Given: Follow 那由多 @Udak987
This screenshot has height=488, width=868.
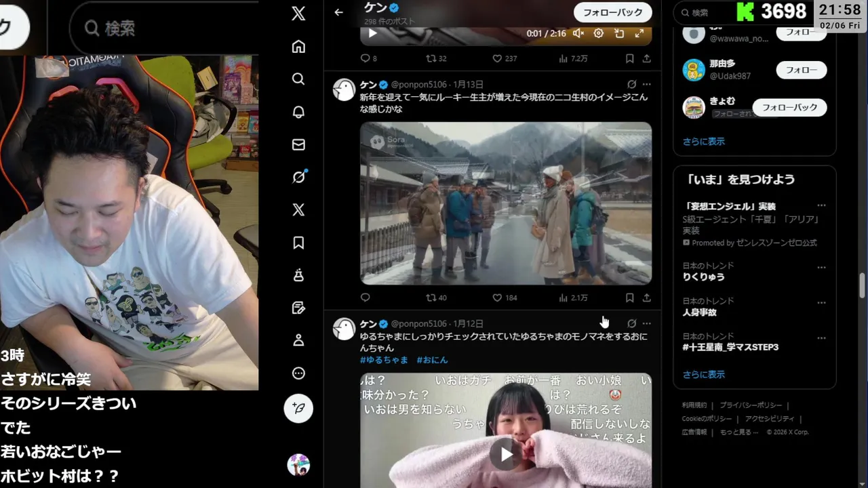Looking at the screenshot, I should pos(802,70).
